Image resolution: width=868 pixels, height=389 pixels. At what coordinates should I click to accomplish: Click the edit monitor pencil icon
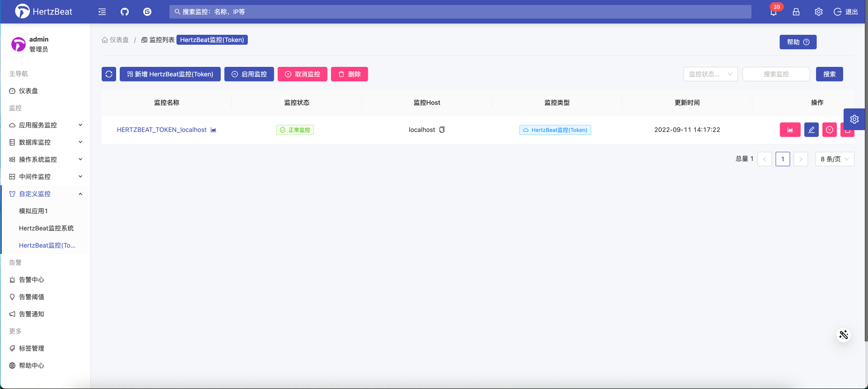coord(811,130)
